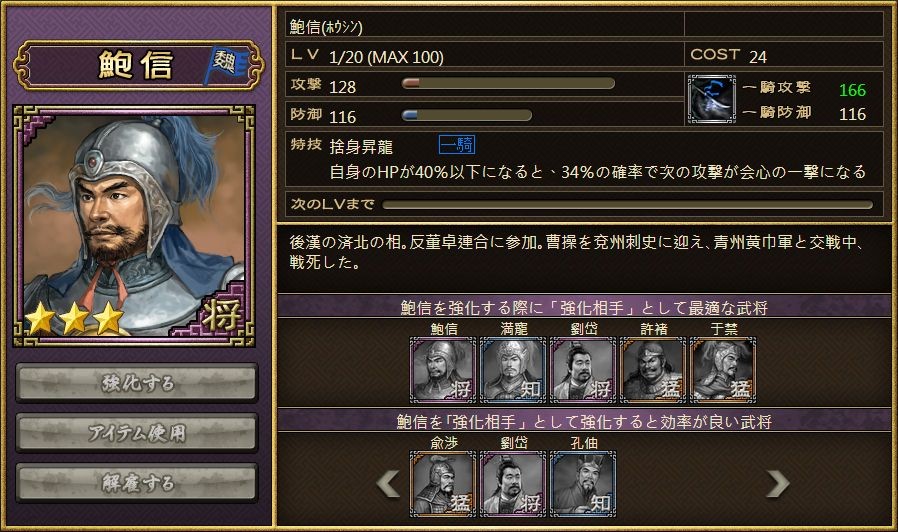Select 鮑信 thumbnail in optimal partners row
Viewport: 898px width, 532px height.
(443, 369)
